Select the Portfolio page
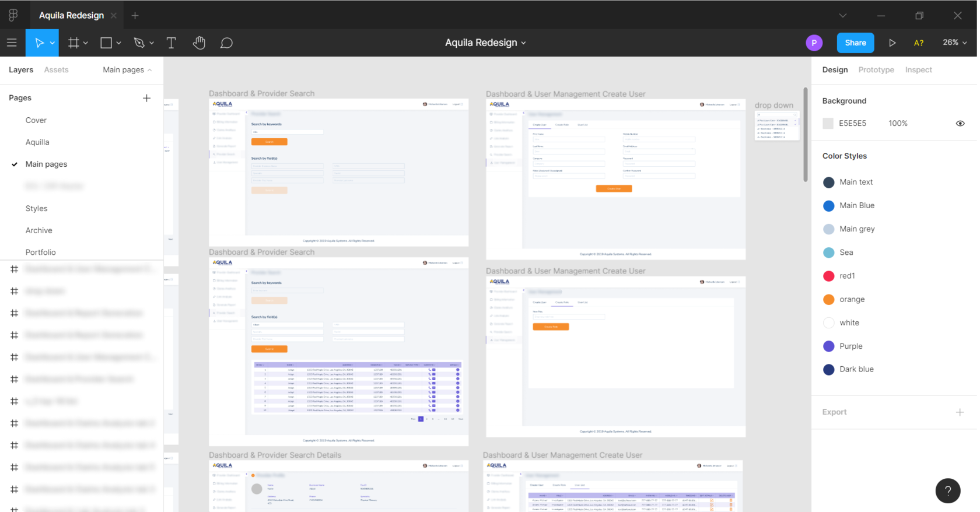 point(41,253)
